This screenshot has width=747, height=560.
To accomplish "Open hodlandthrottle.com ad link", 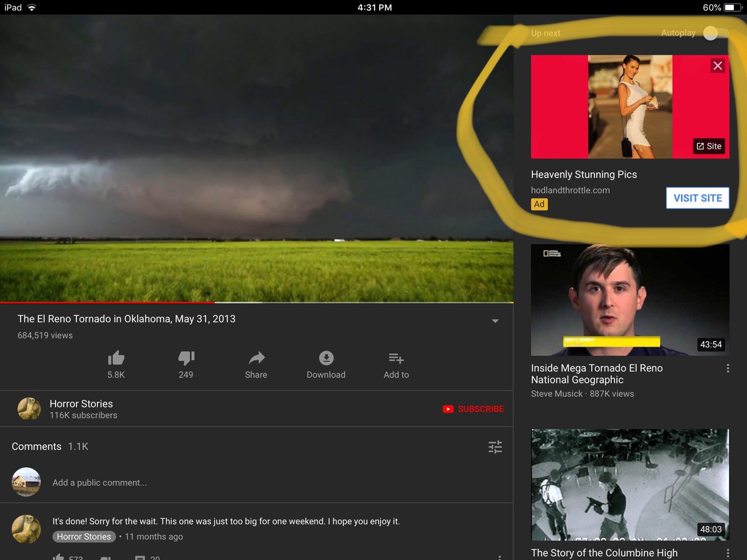I will click(x=570, y=190).
